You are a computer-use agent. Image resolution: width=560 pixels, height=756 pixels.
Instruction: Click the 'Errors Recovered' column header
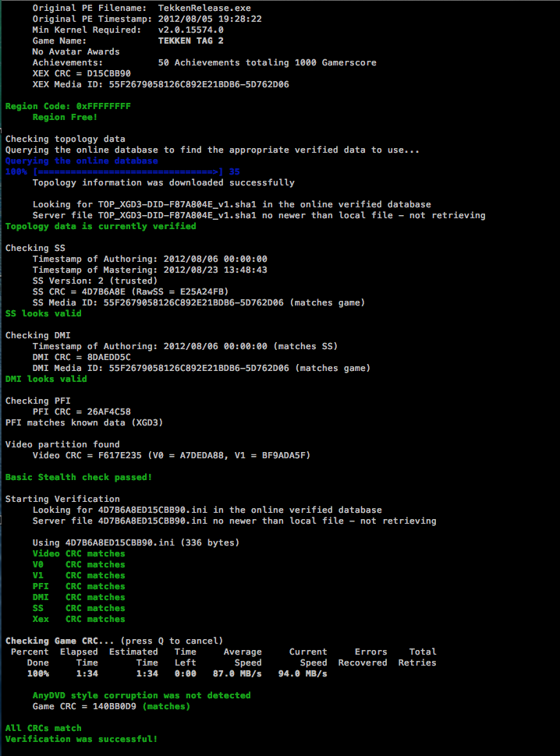pos(363,657)
